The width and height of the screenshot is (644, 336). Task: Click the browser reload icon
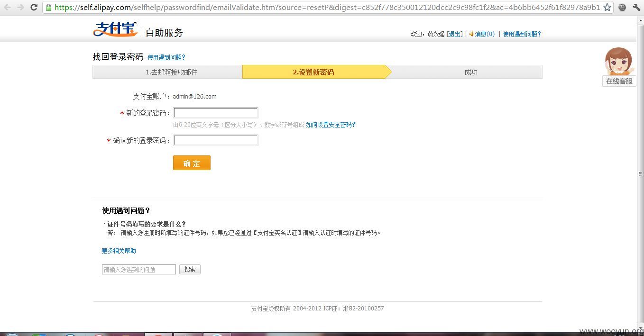pyautogui.click(x=34, y=7)
